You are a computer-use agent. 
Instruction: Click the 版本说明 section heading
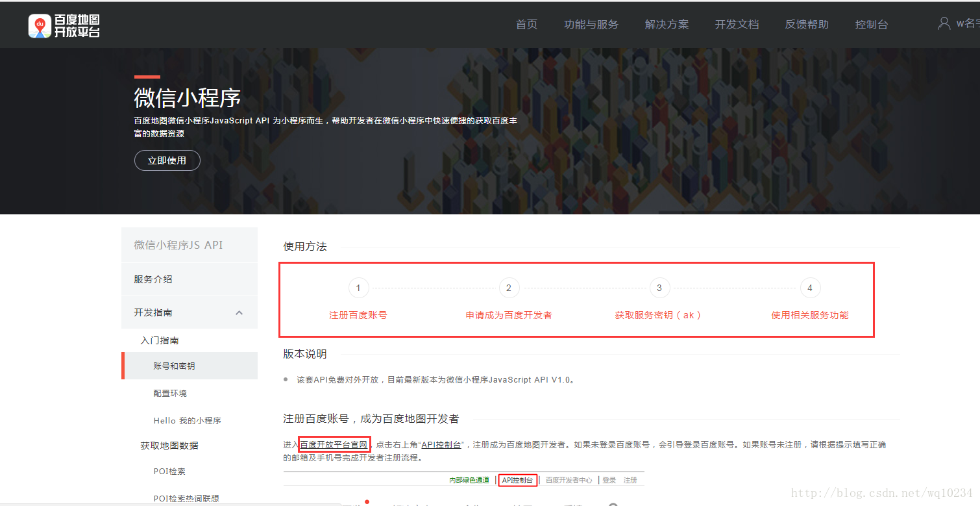[305, 354]
